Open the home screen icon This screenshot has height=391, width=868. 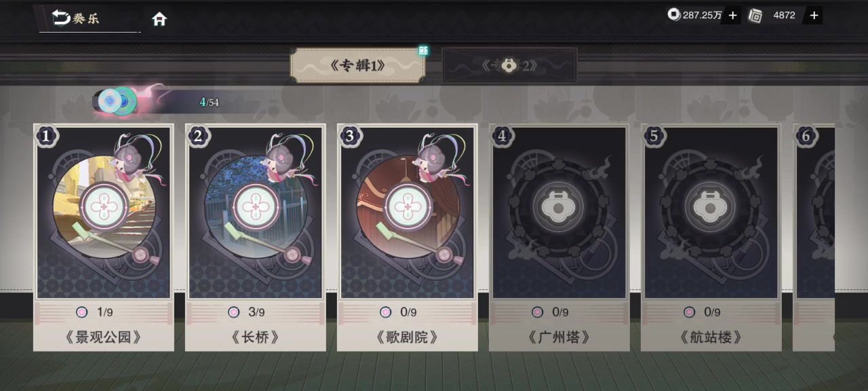[159, 18]
